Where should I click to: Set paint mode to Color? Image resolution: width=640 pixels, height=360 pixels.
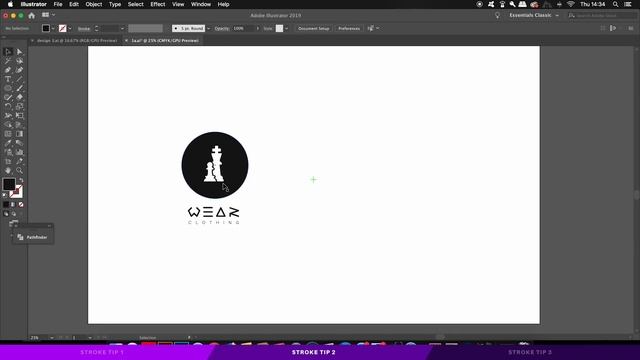6,204
